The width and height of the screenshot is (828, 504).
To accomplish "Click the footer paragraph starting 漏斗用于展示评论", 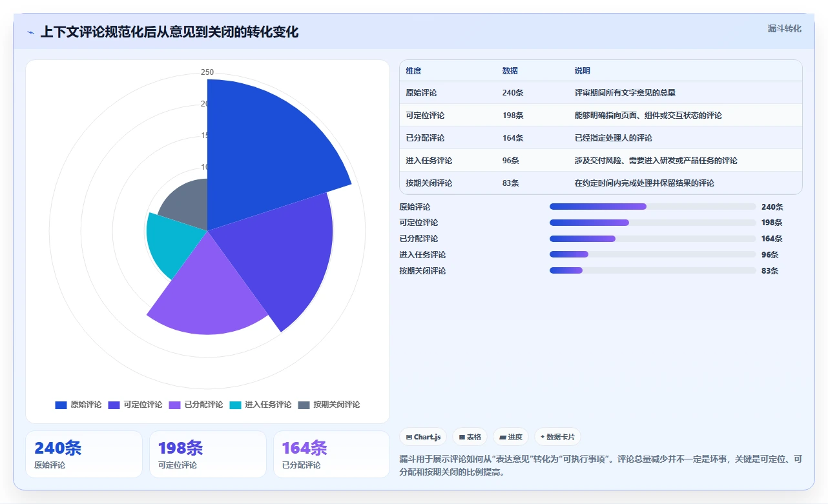I will click(601, 465).
